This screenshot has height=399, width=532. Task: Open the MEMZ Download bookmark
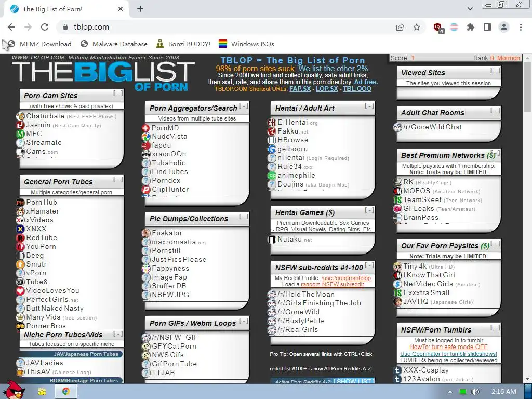38,44
